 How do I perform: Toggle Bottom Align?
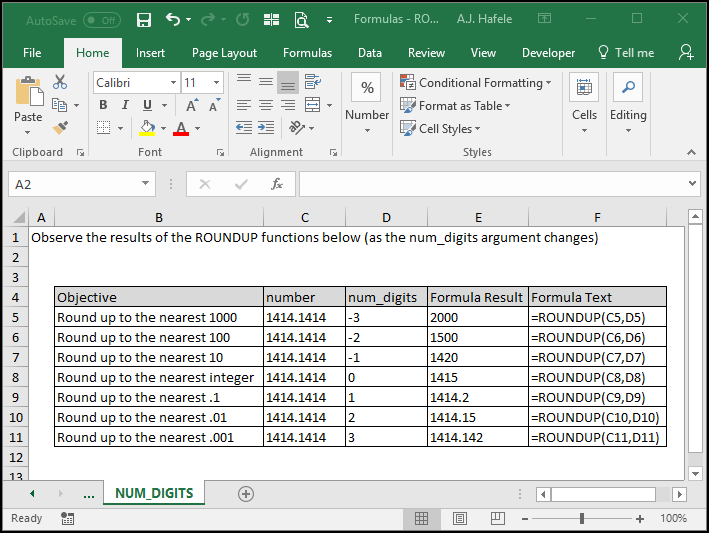(x=288, y=82)
